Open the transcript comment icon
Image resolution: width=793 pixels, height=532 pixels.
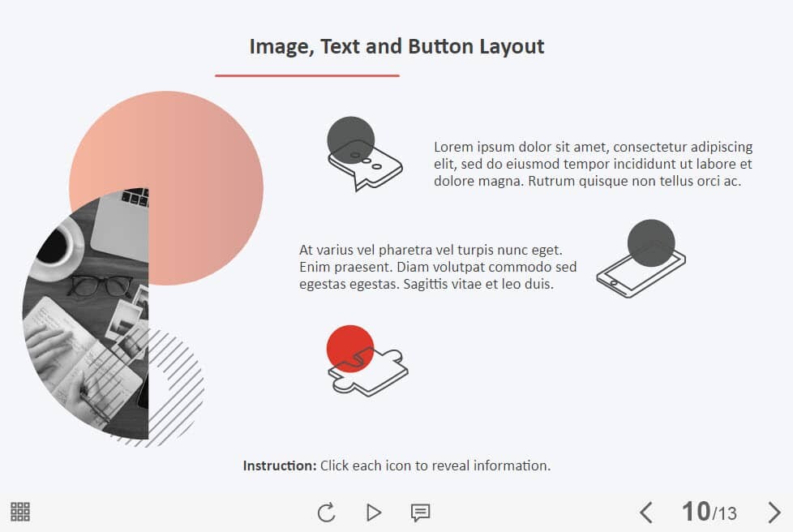pos(420,513)
